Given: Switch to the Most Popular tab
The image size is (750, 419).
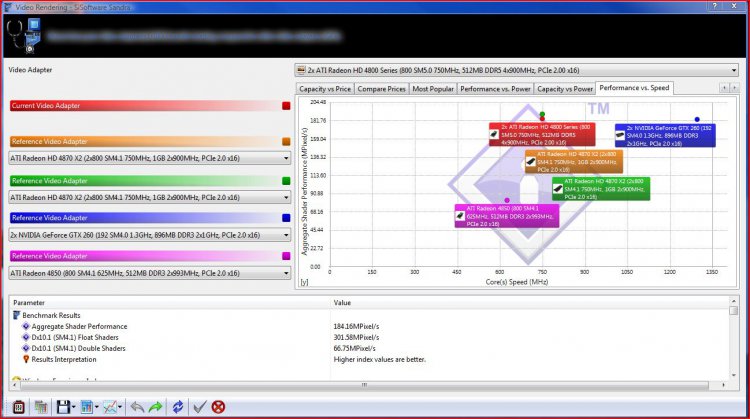Looking at the screenshot, I should (x=433, y=89).
